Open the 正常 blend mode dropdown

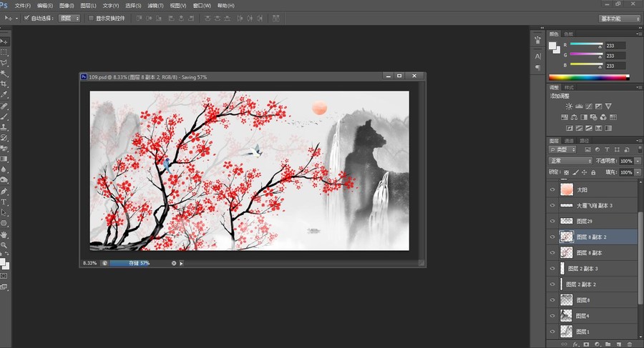coord(570,161)
